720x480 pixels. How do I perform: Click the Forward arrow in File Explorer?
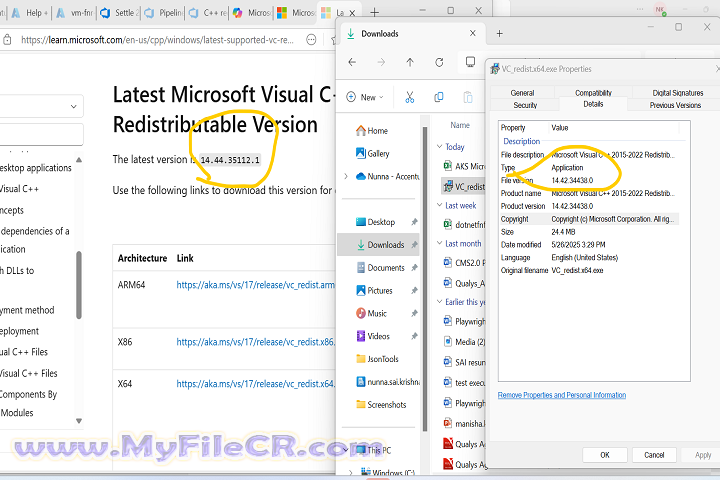(381, 62)
